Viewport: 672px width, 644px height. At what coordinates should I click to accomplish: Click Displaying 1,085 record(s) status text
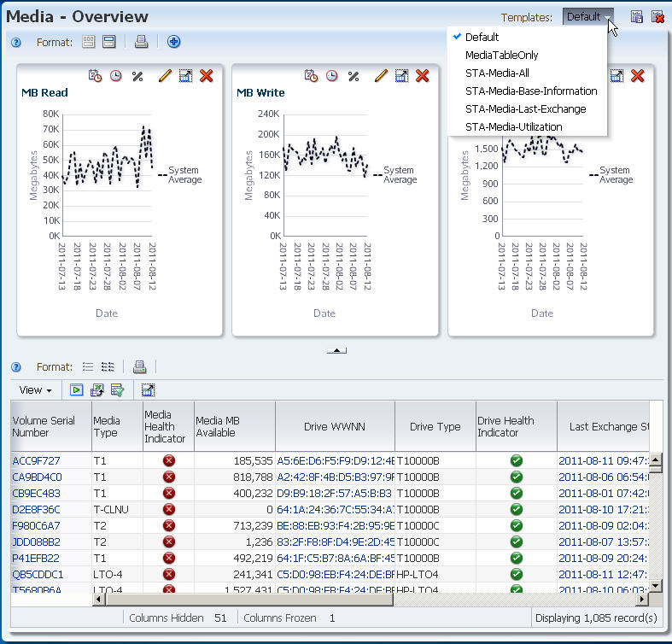[x=596, y=618]
